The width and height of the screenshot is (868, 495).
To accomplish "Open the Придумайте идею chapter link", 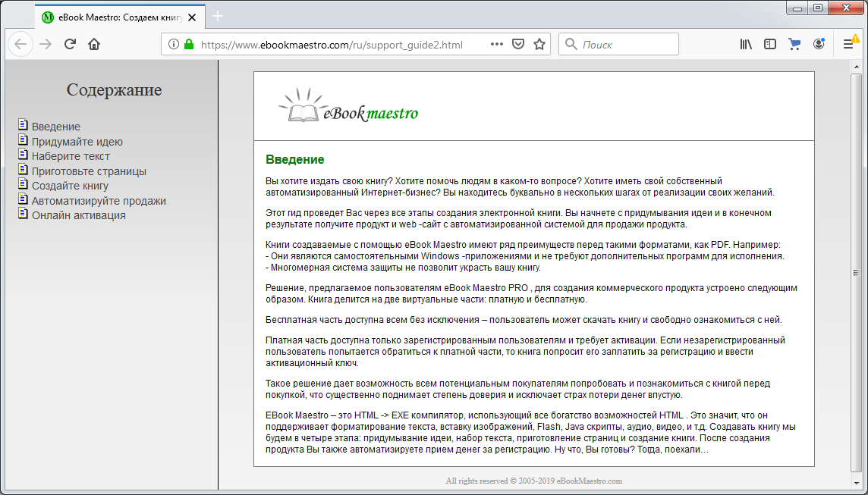I will pos(77,142).
